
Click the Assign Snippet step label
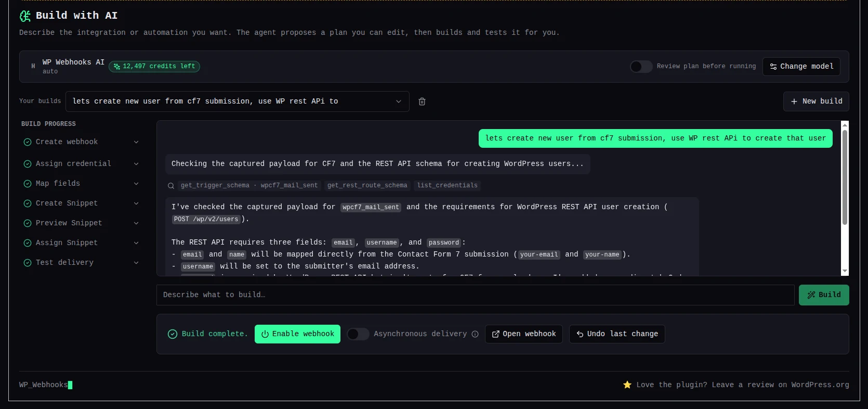coord(67,243)
